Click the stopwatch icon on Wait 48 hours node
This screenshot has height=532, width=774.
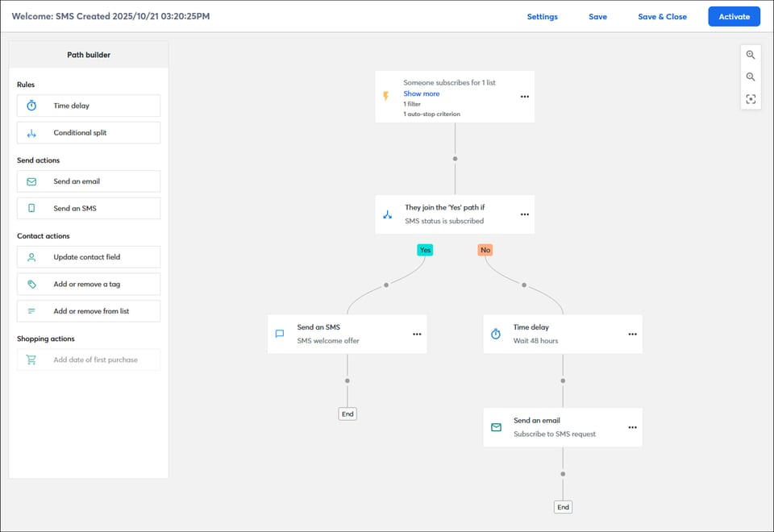[496, 334]
